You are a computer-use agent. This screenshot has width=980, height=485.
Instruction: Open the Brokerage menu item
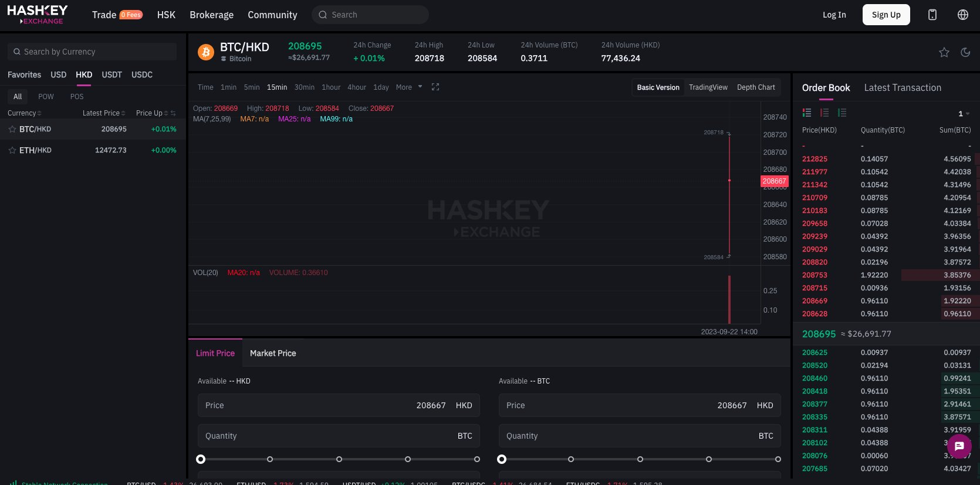[x=211, y=15]
